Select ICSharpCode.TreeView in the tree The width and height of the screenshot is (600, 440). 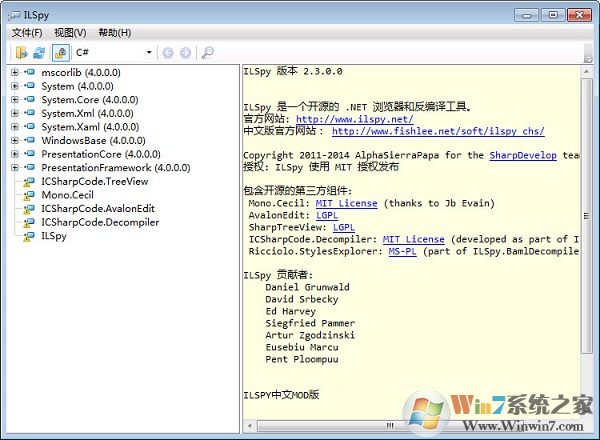pyautogui.click(x=95, y=181)
